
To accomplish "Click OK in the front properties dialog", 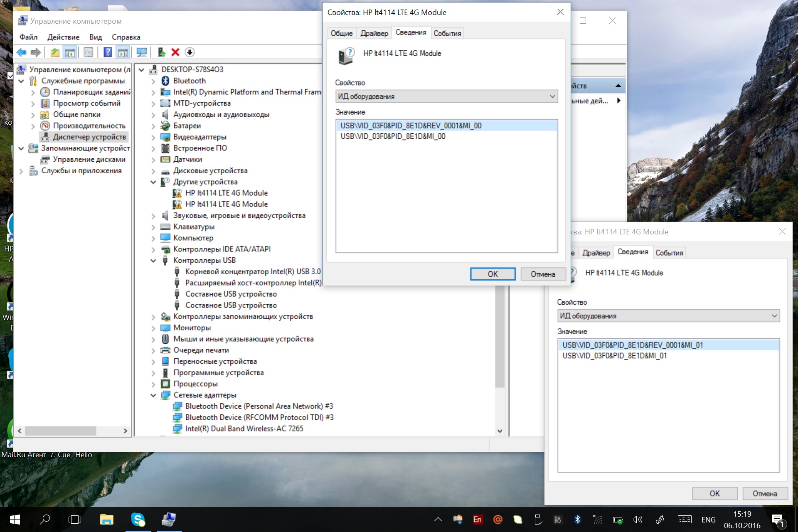I will tap(493, 274).
